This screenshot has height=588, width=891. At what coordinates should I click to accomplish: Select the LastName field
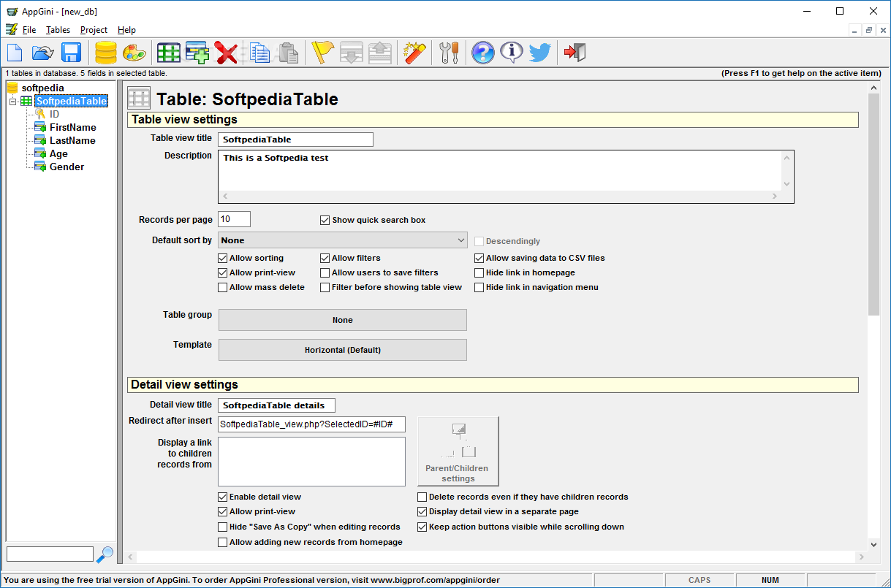point(72,140)
